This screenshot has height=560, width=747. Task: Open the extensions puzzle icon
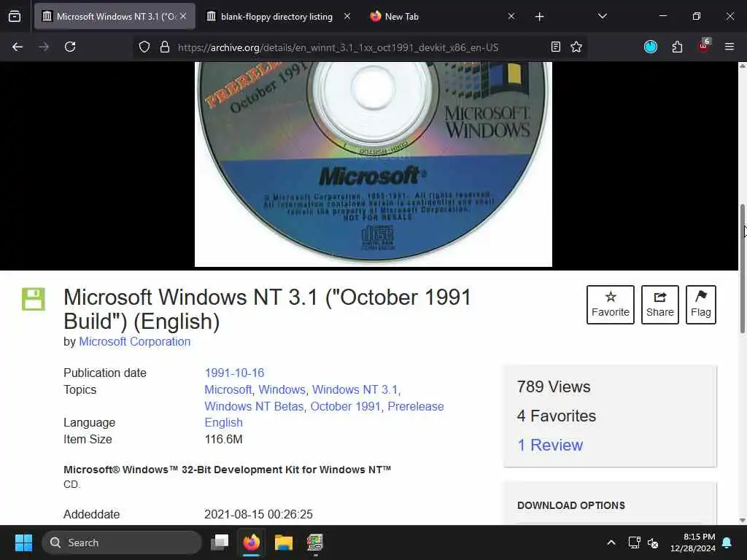[677, 47]
